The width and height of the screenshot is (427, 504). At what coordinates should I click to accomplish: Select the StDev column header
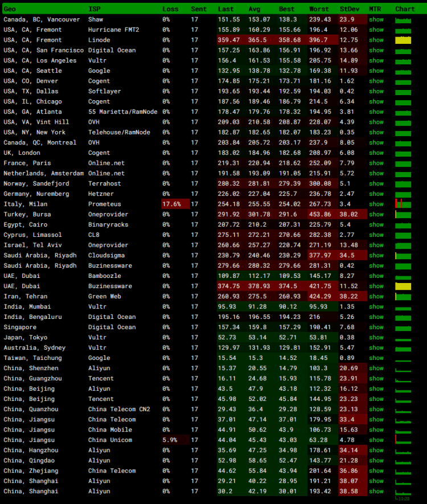pyautogui.click(x=350, y=9)
